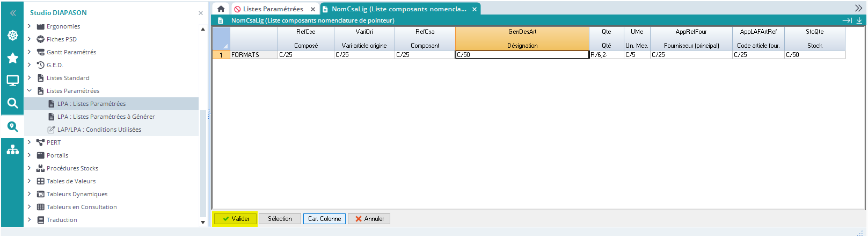Click the ship wheel icon in the sidebar
This screenshot has height=236, width=868.
[13, 35]
